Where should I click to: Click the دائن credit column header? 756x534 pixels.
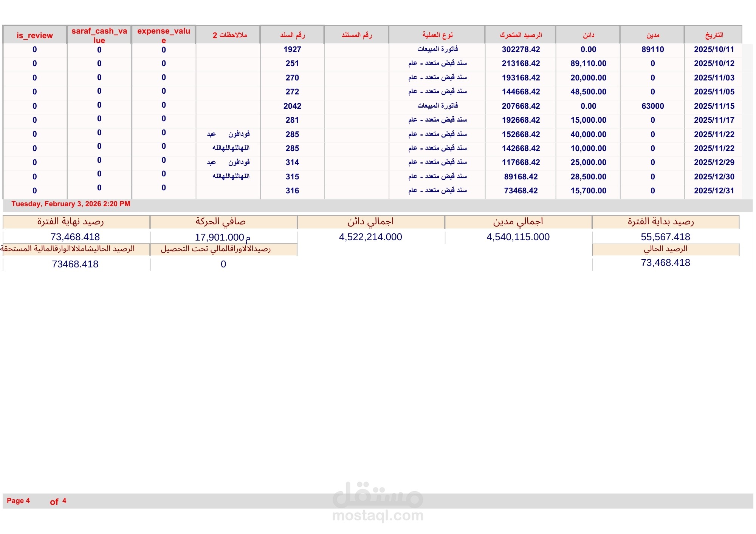588,35
